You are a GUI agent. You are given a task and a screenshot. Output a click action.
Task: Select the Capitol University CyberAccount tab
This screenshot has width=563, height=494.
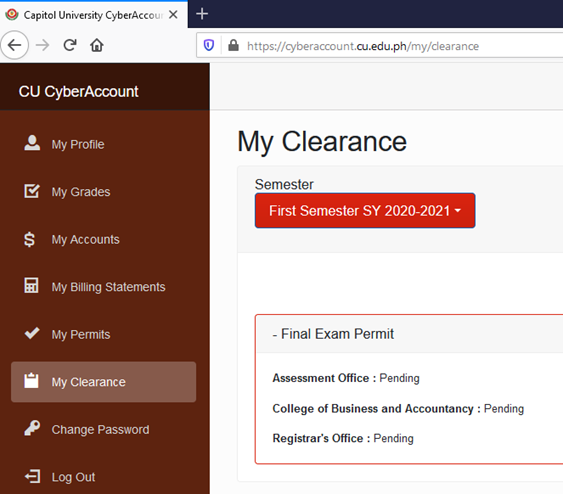click(93, 14)
